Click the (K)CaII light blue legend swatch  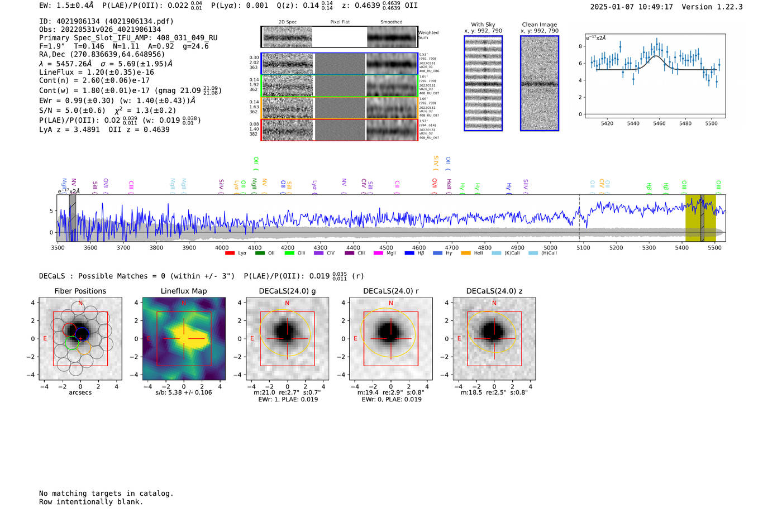[497, 253]
